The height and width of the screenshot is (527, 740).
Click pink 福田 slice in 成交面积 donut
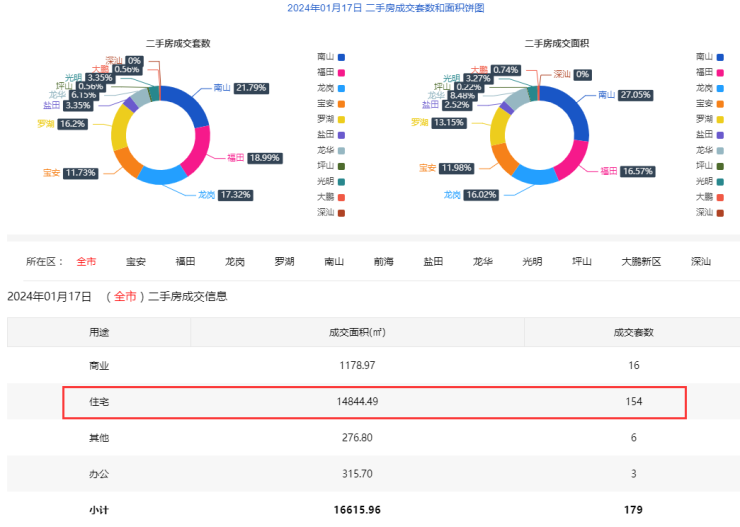click(572, 161)
